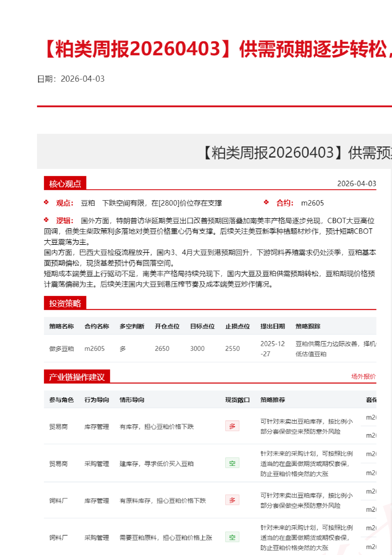Click the 多空判断 column header

click(132, 326)
